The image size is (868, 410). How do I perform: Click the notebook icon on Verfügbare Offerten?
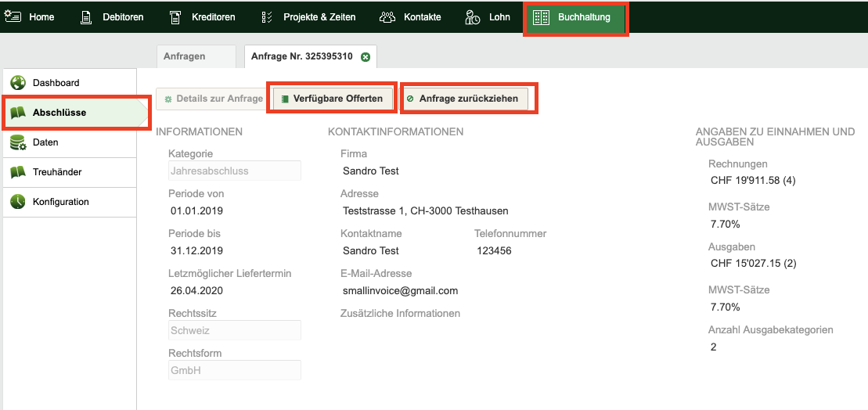[286, 99]
